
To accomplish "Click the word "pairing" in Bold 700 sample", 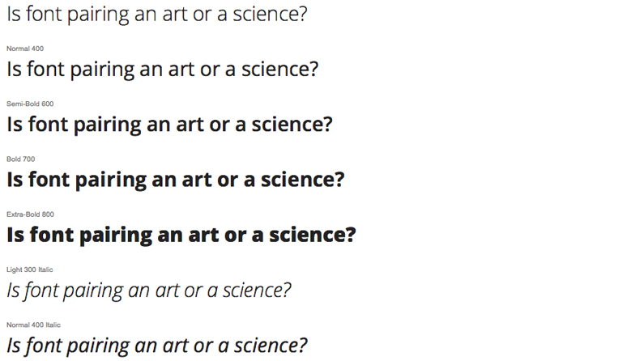I will pos(110,180).
